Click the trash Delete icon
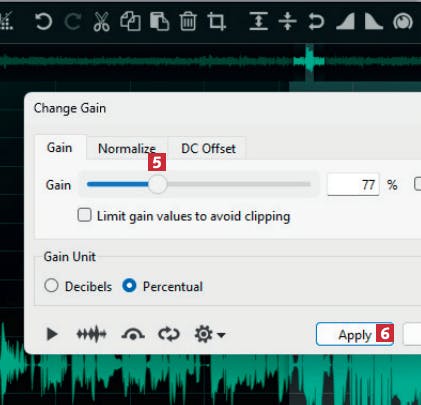Image resolution: width=421 pixels, height=405 pixels. [188, 22]
